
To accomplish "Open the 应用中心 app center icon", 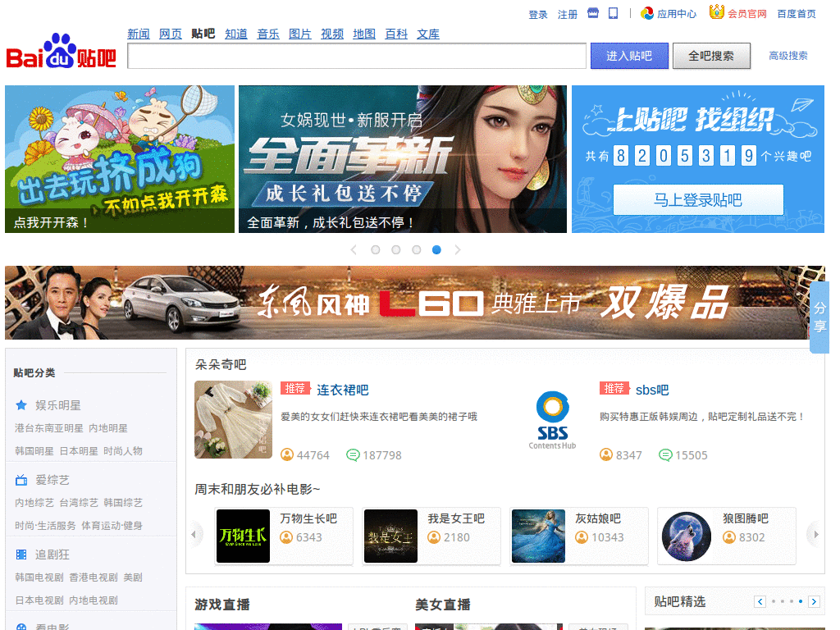I will 648,13.
